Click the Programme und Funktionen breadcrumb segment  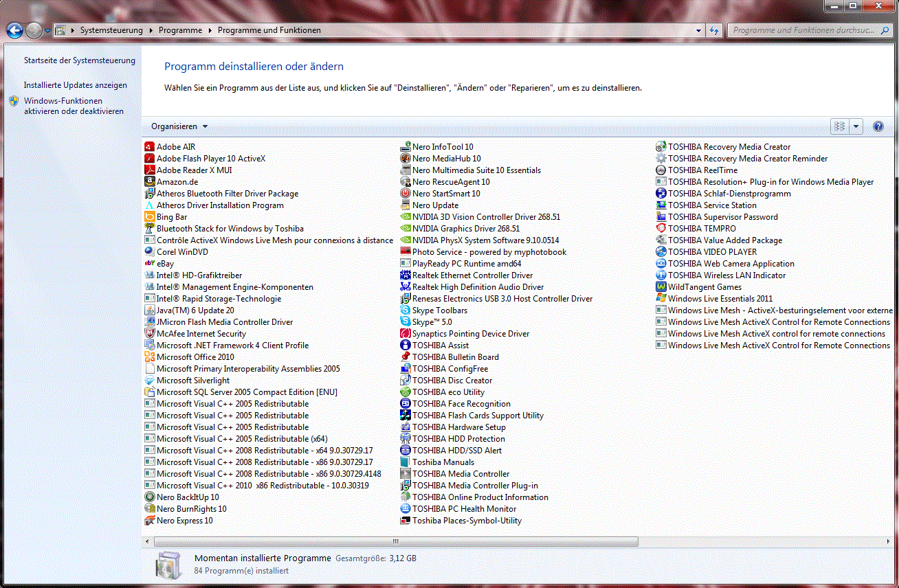point(269,30)
